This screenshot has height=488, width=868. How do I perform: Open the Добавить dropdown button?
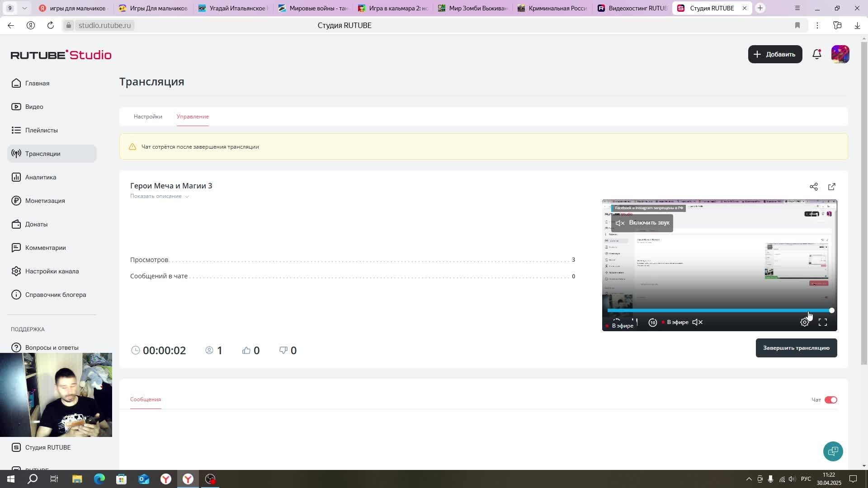click(x=775, y=54)
